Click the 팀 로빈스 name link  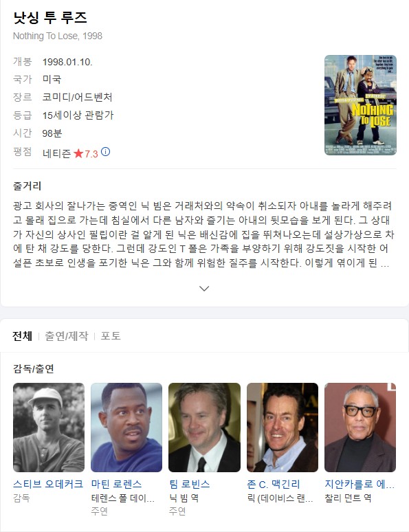coord(190,484)
